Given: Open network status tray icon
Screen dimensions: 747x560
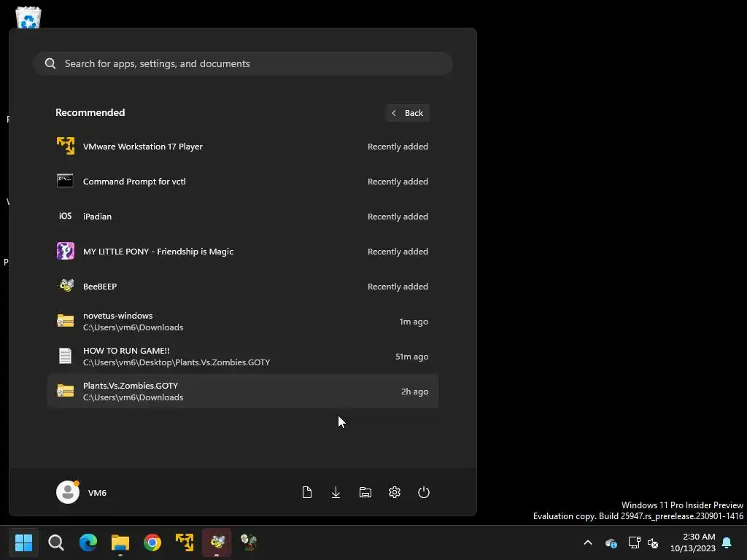Looking at the screenshot, I should pos(634,542).
